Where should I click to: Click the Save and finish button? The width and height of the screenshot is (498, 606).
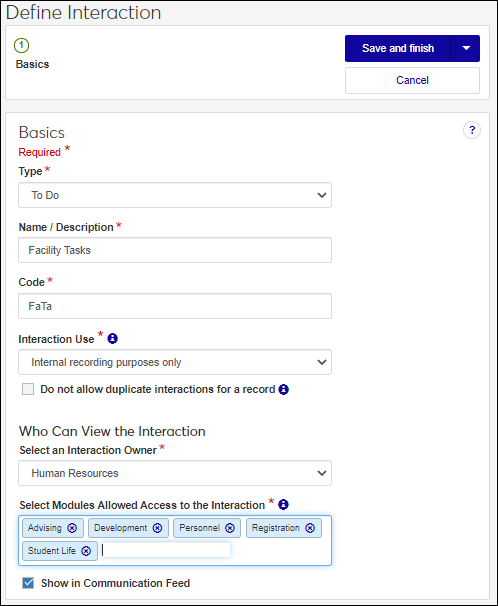[x=398, y=48]
